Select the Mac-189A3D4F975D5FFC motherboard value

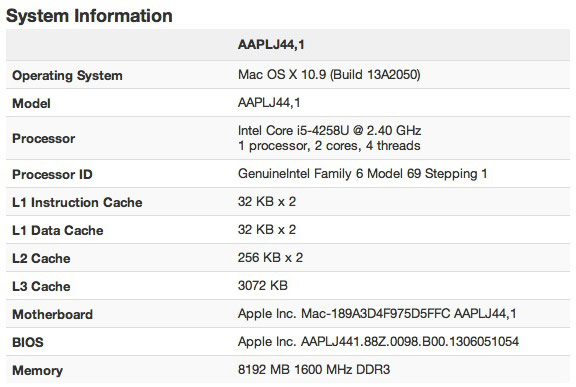(377, 314)
